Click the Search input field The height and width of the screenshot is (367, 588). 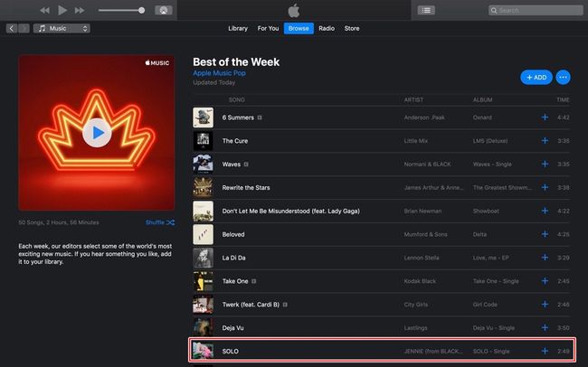(x=536, y=10)
